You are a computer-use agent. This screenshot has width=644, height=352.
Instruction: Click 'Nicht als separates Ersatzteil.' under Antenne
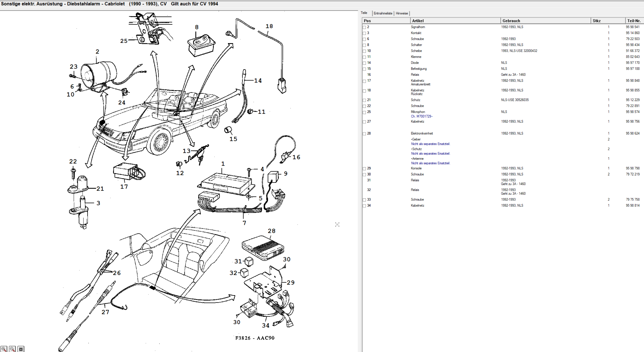click(x=430, y=163)
